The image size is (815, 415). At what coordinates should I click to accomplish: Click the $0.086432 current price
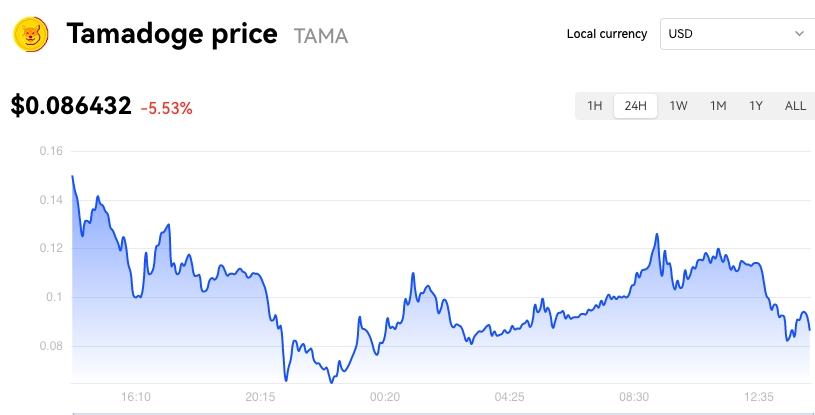click(x=71, y=106)
